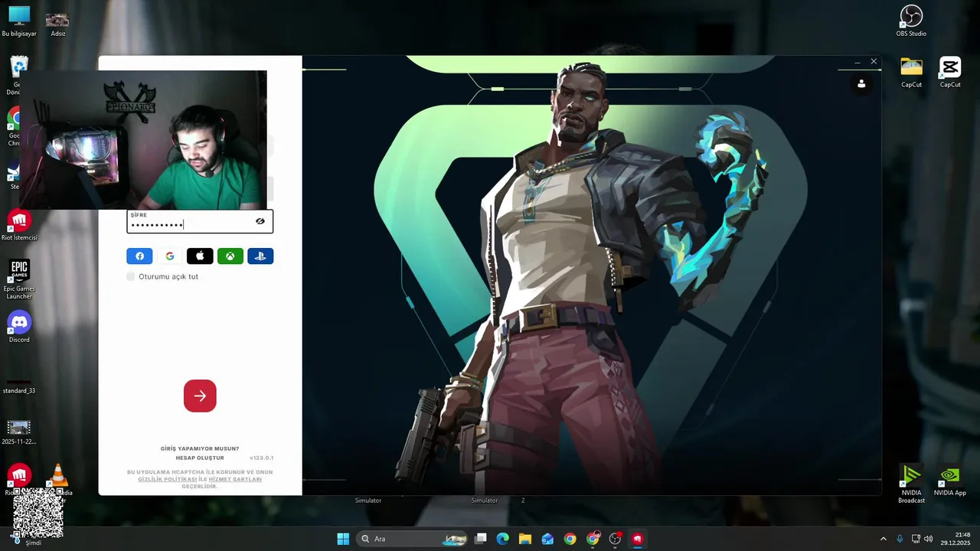Open NVIDIA Broadcast desktop shortcut
This screenshot has height=551, width=980.
tap(911, 484)
